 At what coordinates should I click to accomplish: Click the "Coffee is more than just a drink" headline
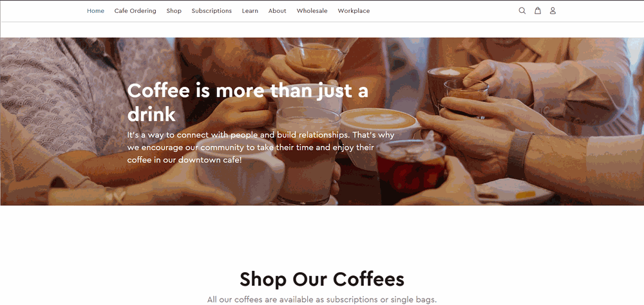(x=248, y=102)
